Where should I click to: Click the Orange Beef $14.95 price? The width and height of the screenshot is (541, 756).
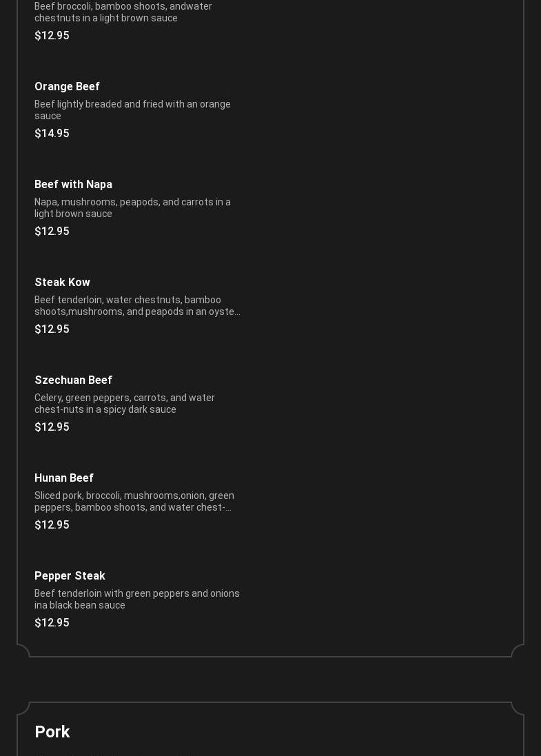[x=52, y=133]
